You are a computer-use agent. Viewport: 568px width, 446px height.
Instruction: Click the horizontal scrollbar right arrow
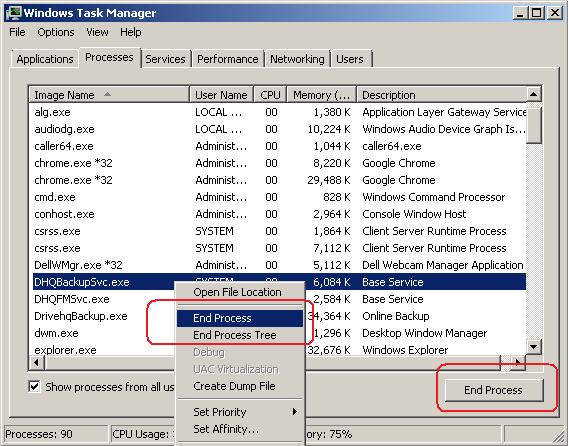click(x=518, y=362)
